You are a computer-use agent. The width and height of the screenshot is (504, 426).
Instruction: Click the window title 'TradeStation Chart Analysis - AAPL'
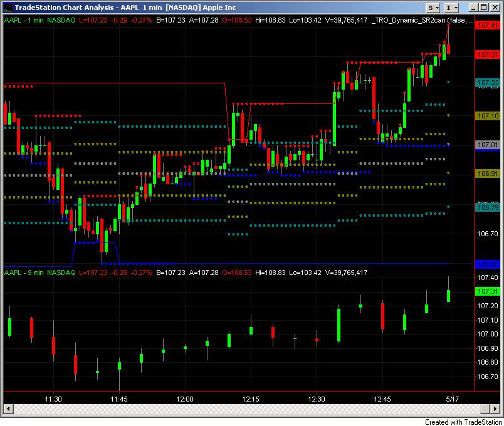point(76,8)
